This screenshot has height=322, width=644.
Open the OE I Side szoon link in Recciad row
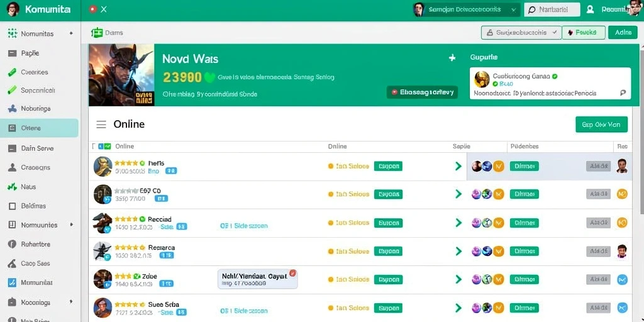[244, 226]
